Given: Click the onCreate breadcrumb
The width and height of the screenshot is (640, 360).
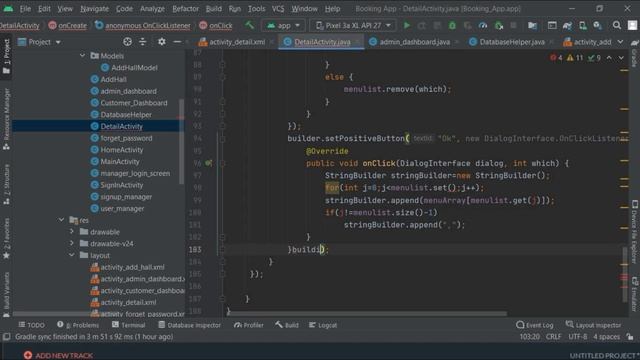Looking at the screenshot, I should [x=68, y=25].
